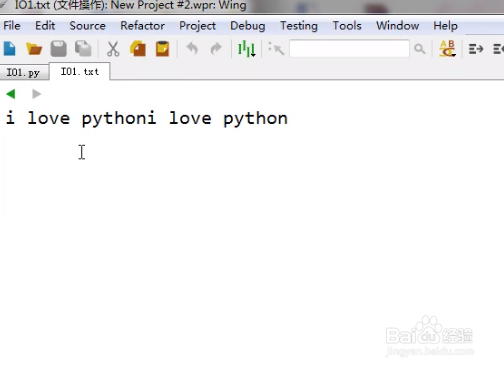Open the Window menu
The height and width of the screenshot is (370, 504).
coord(398,26)
